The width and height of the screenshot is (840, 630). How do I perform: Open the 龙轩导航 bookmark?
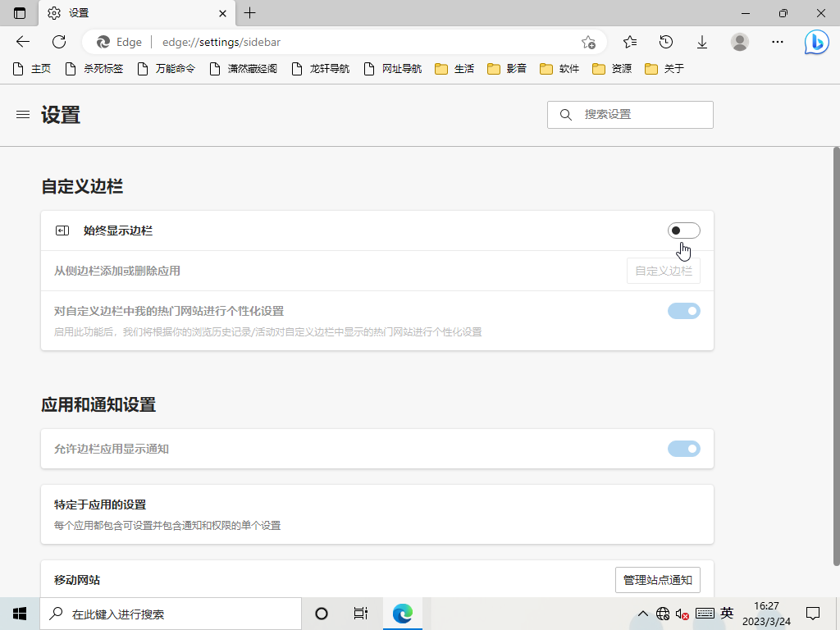(x=321, y=69)
